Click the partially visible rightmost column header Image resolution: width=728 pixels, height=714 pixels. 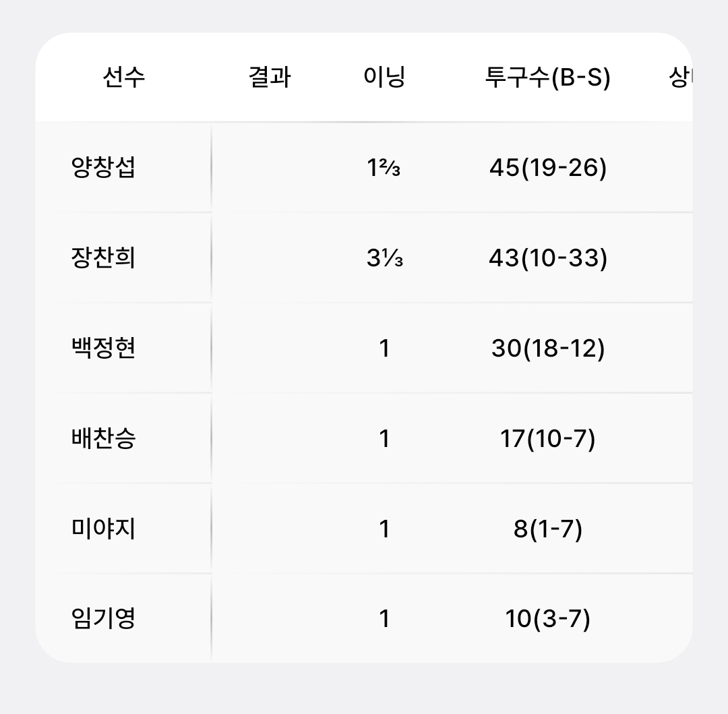[x=679, y=78]
